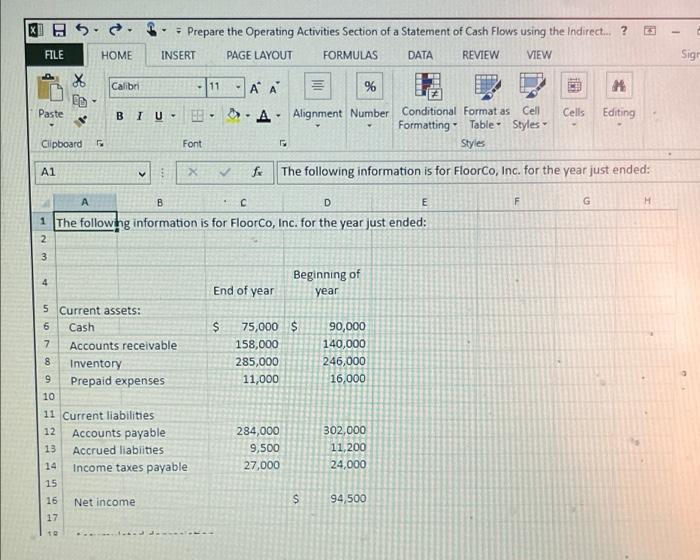700x560 pixels.
Task: Toggle Underline formatting
Action: tap(158, 116)
